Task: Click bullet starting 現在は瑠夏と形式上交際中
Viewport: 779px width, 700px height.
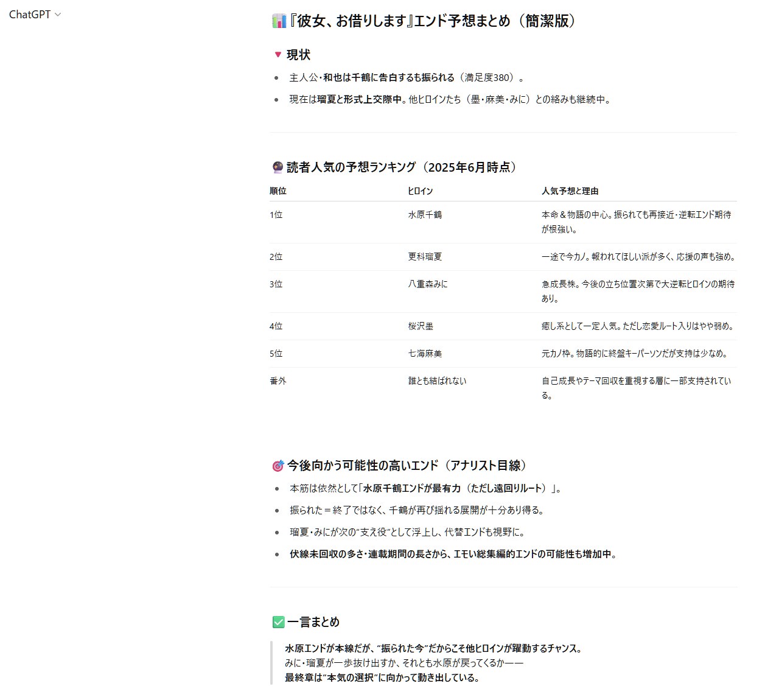Action: [450, 100]
